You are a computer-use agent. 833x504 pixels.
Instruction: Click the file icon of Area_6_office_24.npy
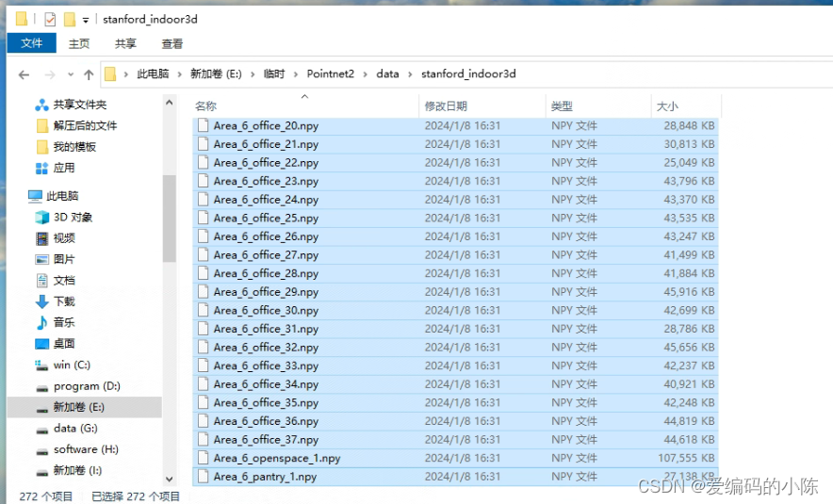click(203, 200)
